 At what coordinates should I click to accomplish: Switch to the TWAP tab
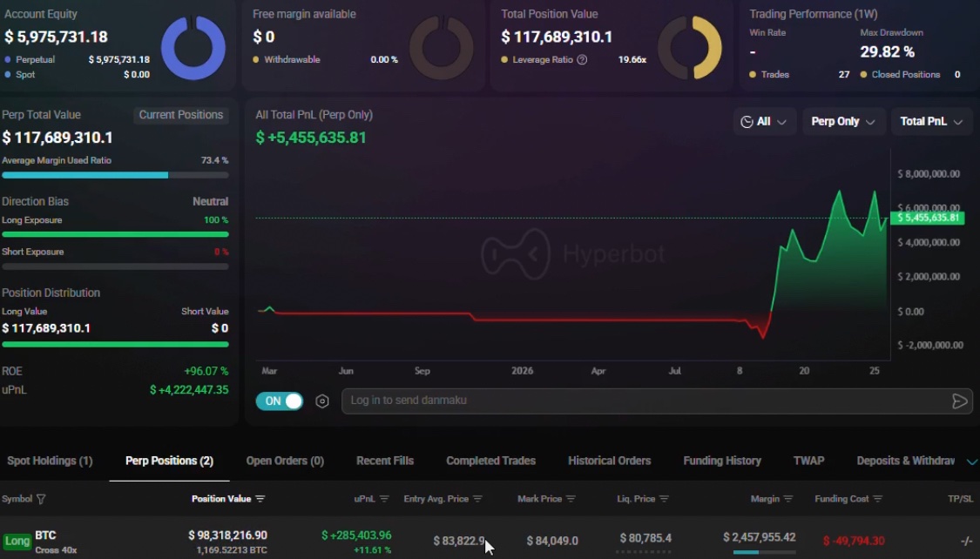tap(808, 461)
